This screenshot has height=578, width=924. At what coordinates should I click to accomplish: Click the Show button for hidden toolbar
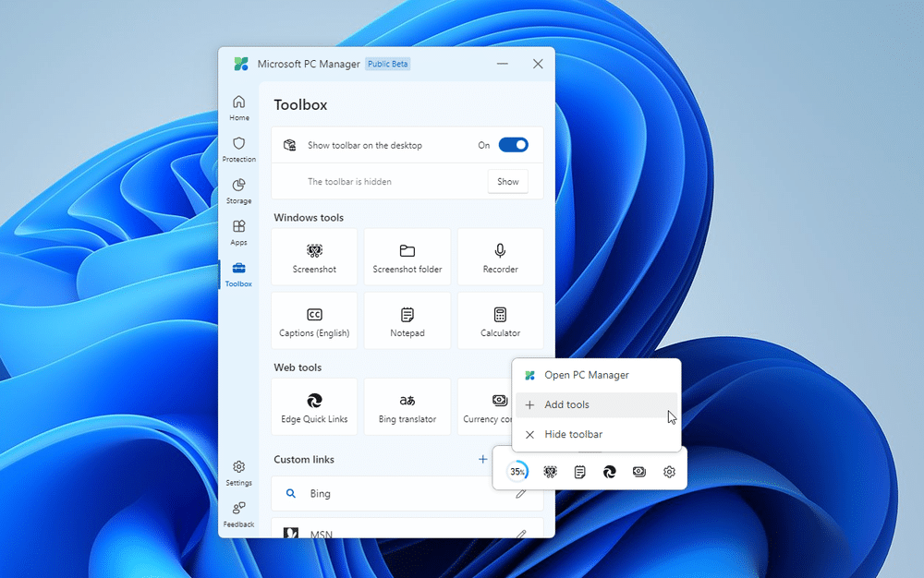(x=507, y=182)
